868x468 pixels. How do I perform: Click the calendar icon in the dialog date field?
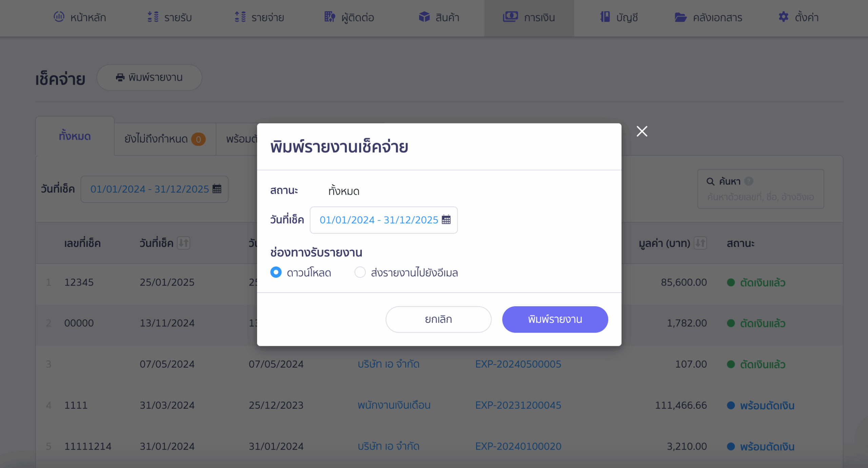[x=446, y=220]
